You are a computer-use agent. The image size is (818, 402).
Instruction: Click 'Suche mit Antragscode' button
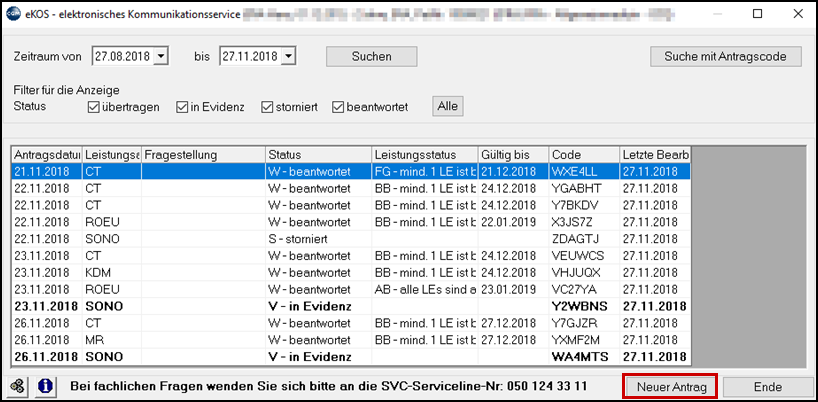coord(725,56)
